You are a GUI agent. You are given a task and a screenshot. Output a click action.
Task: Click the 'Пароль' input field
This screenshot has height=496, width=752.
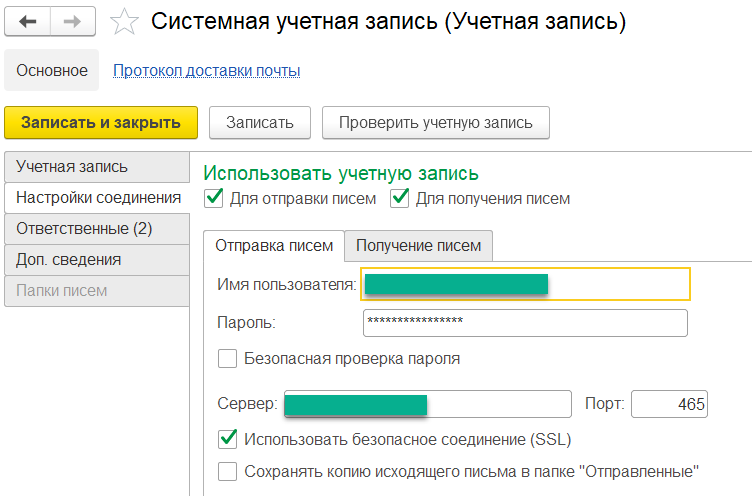525,322
